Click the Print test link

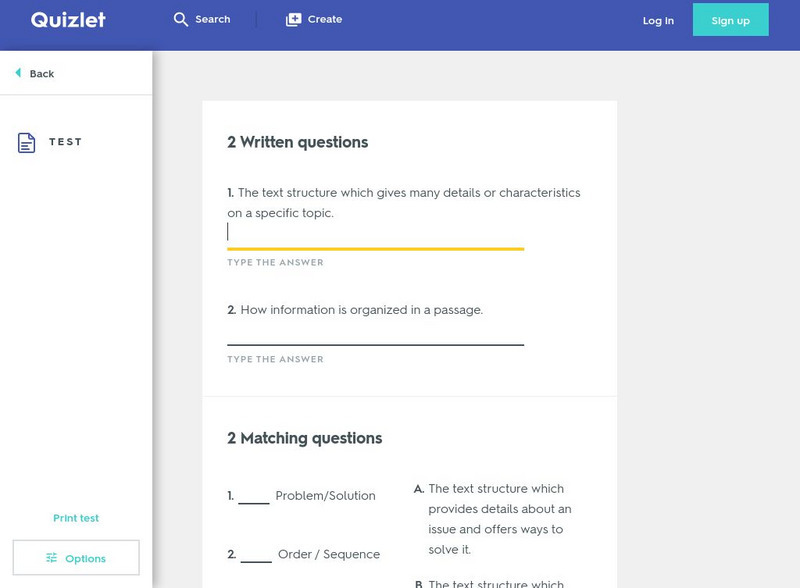(x=76, y=518)
